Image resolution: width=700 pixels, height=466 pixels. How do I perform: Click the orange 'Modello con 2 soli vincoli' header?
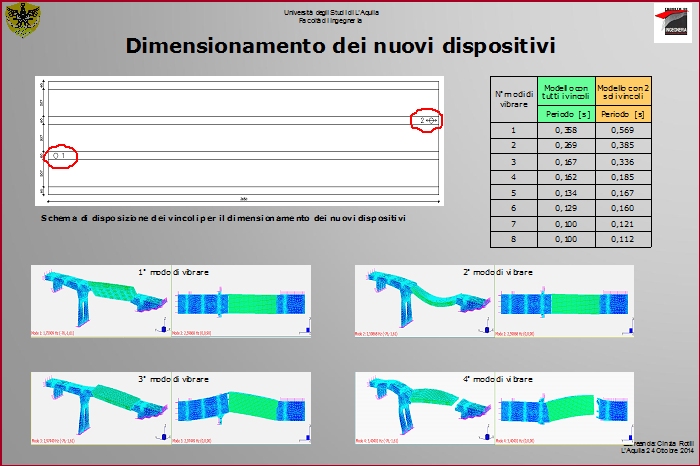tap(623, 92)
